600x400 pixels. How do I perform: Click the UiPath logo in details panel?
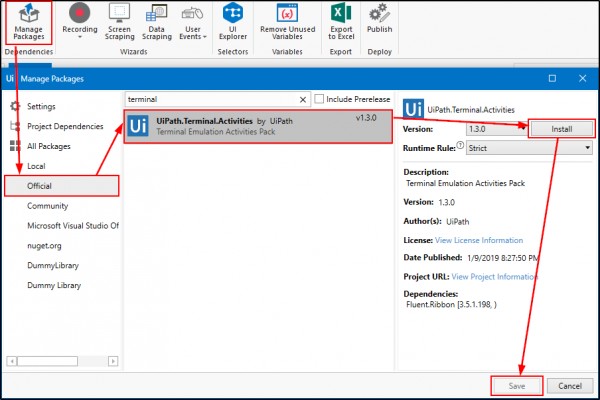413,109
